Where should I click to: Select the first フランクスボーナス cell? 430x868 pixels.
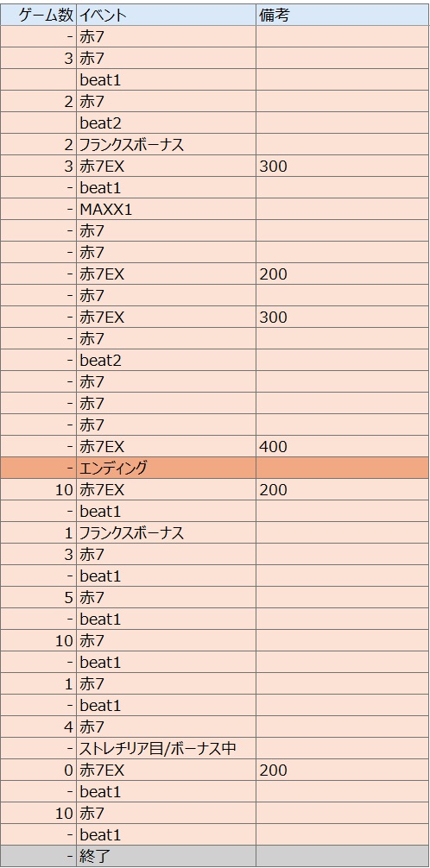[x=167, y=144]
